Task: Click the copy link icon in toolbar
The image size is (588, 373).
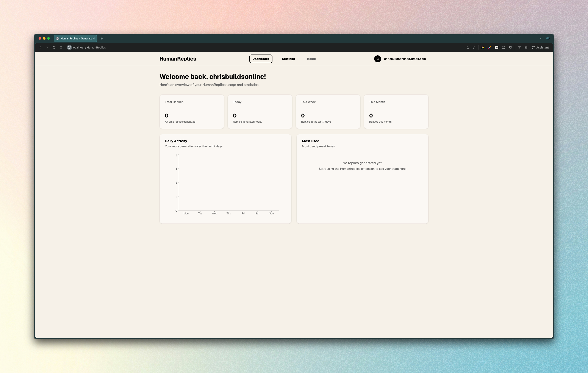Action: tap(474, 48)
